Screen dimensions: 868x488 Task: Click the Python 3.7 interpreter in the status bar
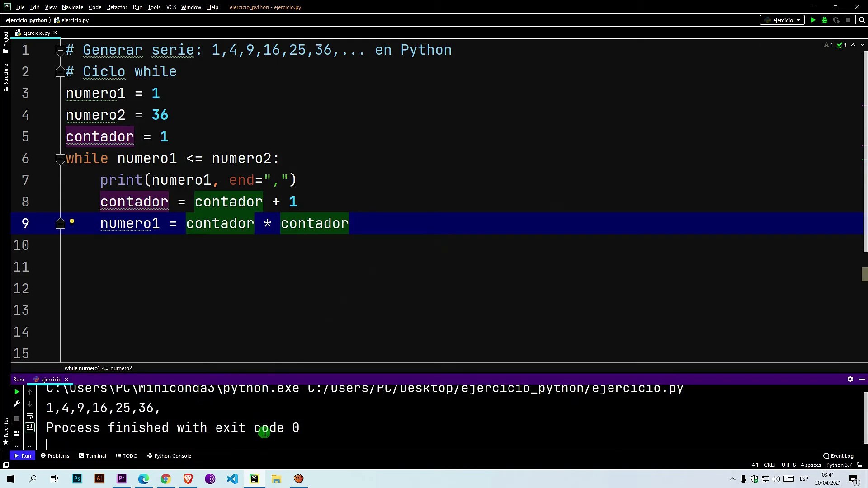coord(839,465)
